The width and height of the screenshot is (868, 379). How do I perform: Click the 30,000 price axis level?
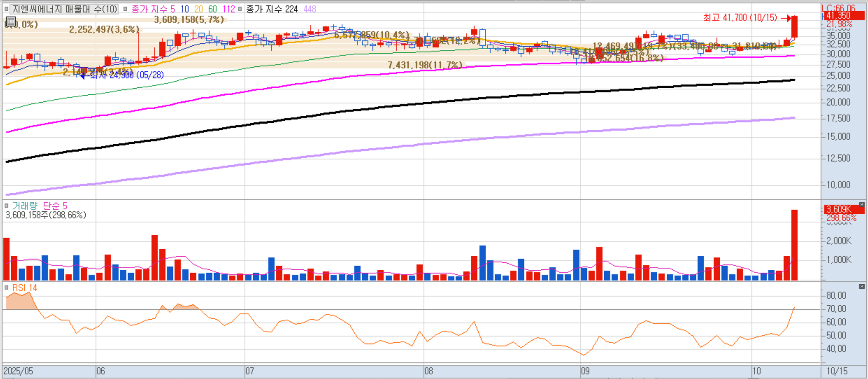(838, 54)
